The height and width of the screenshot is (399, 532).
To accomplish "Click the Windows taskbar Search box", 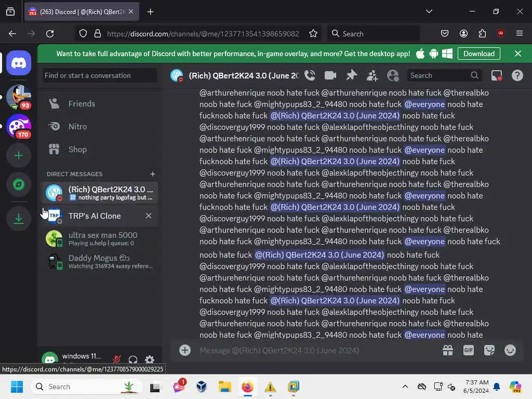I will pyautogui.click(x=87, y=387).
